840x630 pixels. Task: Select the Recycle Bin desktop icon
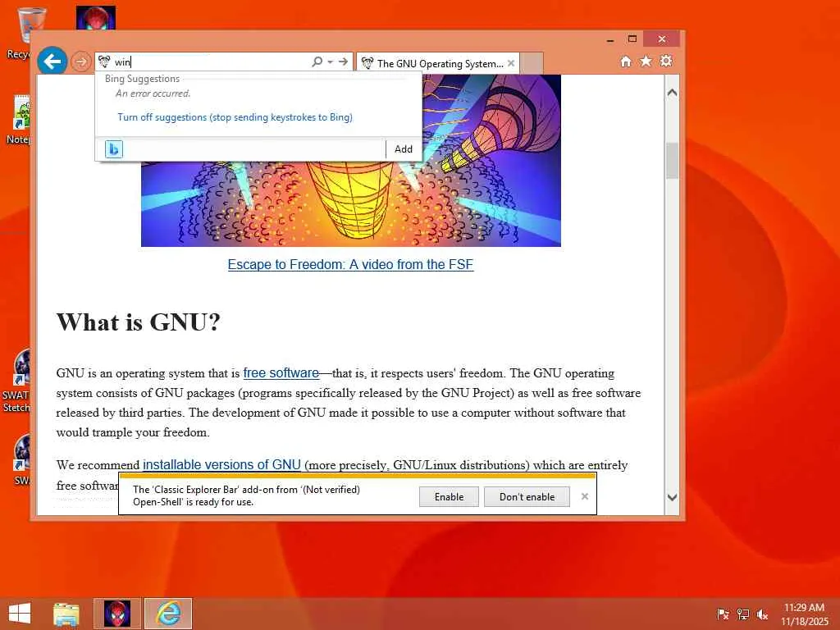(x=20, y=33)
